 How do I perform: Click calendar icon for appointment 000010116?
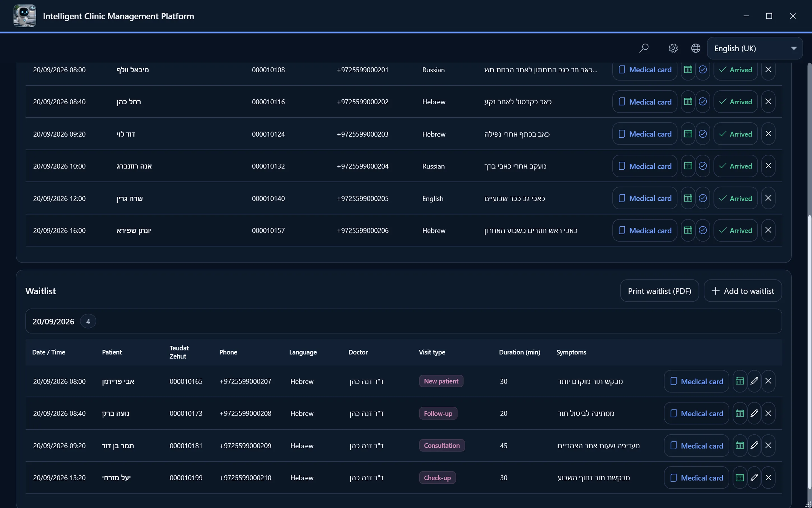point(688,102)
